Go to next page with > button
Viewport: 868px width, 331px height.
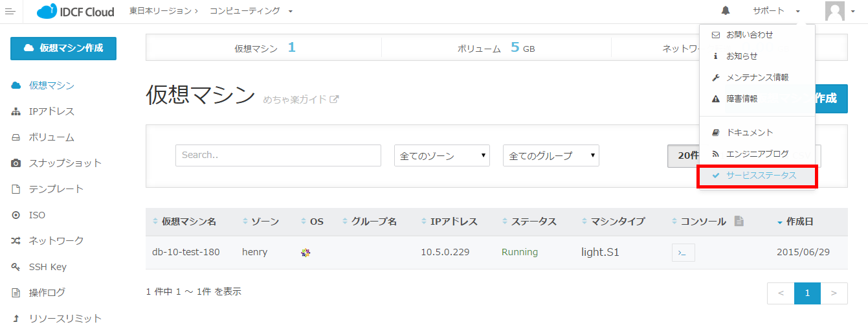(x=834, y=293)
